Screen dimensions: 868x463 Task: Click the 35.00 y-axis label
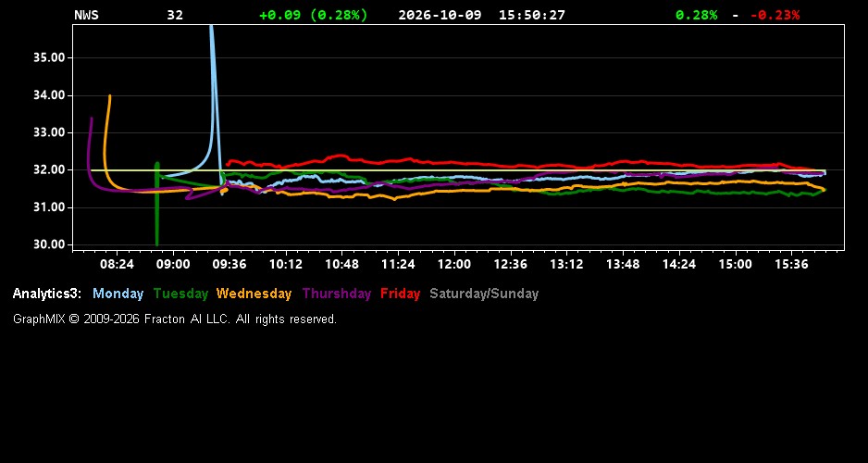click(50, 57)
